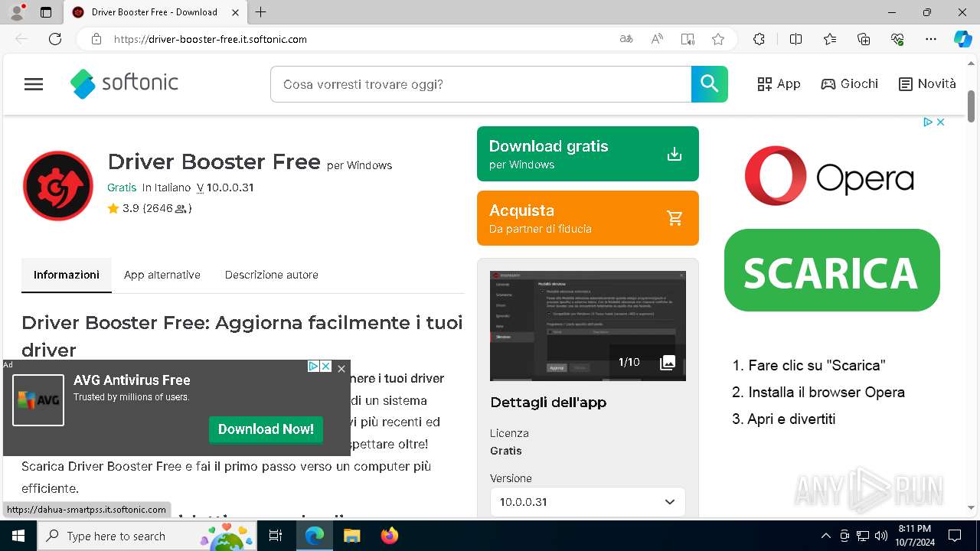Image resolution: width=980 pixels, height=551 pixels.
Task: Open the Novità section in header
Action: pyautogui.click(x=927, y=84)
